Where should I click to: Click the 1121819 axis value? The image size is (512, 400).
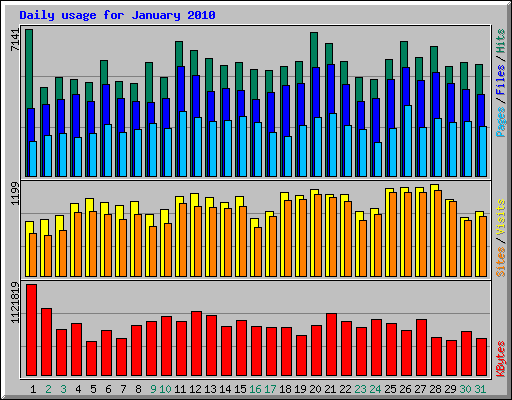point(15,303)
